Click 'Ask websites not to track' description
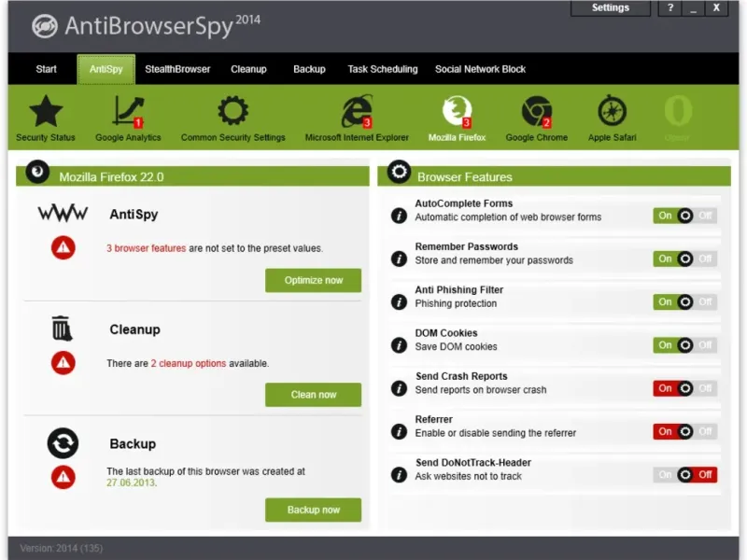 coord(469,476)
